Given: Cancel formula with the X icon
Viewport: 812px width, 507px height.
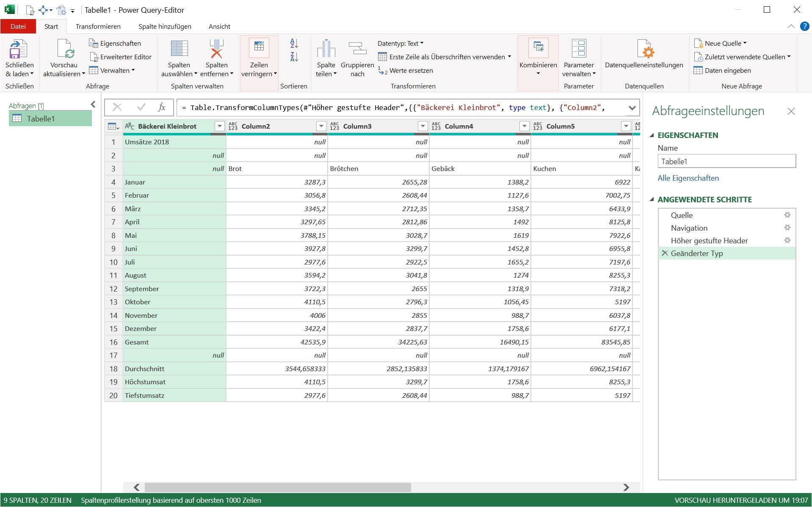Looking at the screenshot, I should point(117,107).
